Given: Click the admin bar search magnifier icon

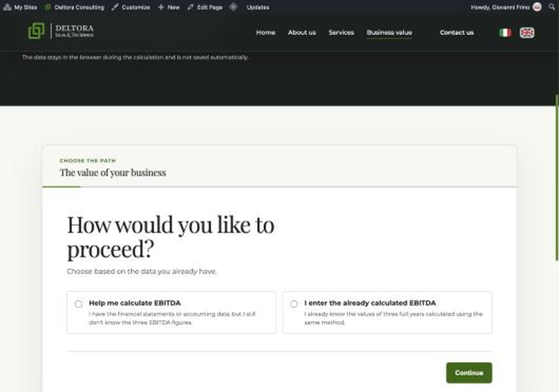Looking at the screenshot, I should [552, 7].
